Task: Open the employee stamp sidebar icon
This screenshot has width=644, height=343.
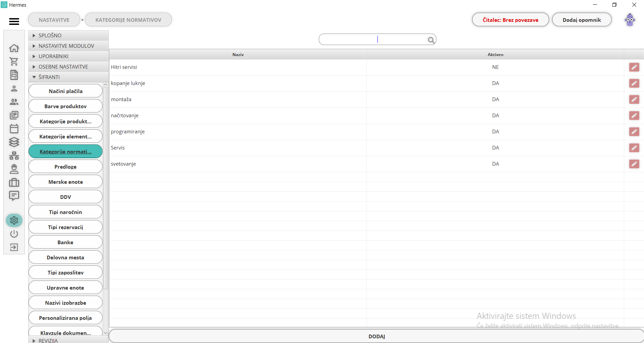Action: (14, 169)
